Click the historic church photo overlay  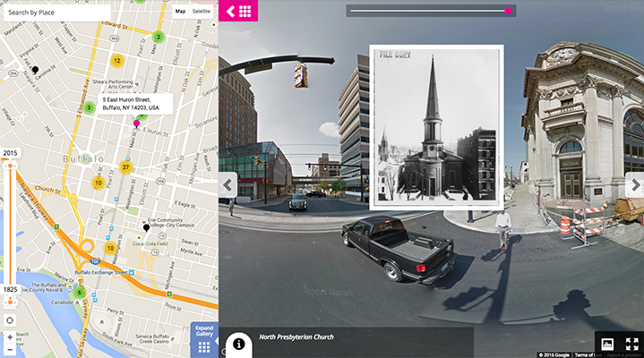pyautogui.click(x=436, y=127)
